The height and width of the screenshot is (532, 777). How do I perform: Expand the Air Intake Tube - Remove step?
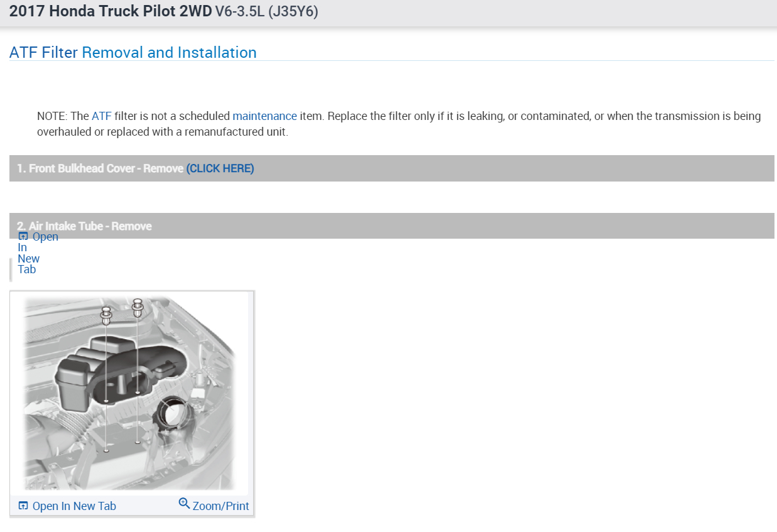84,225
